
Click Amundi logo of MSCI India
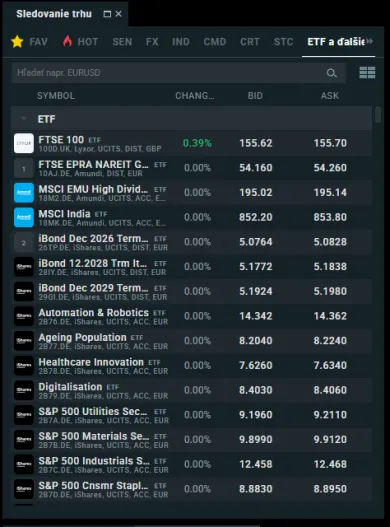[x=24, y=217]
